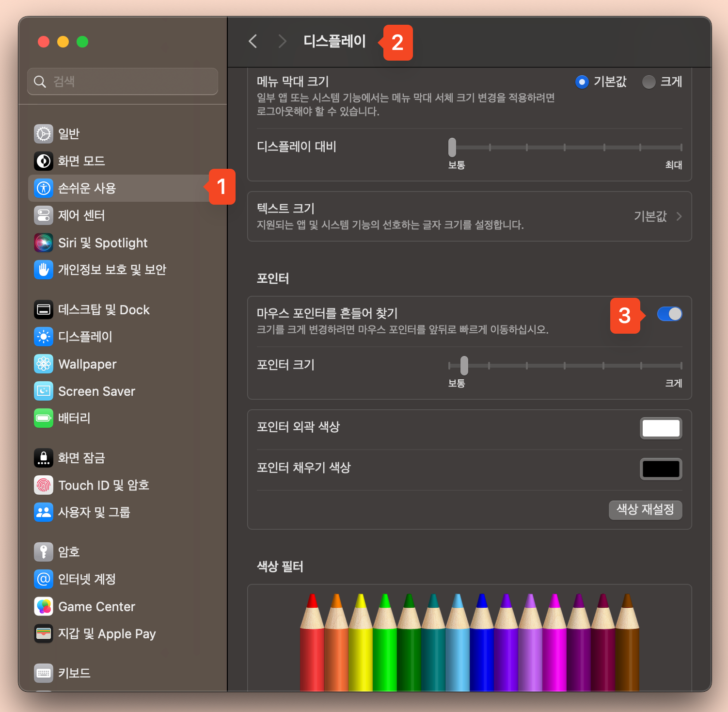Open 키보드 keyboard icon
This screenshot has height=712, width=728.
44,673
